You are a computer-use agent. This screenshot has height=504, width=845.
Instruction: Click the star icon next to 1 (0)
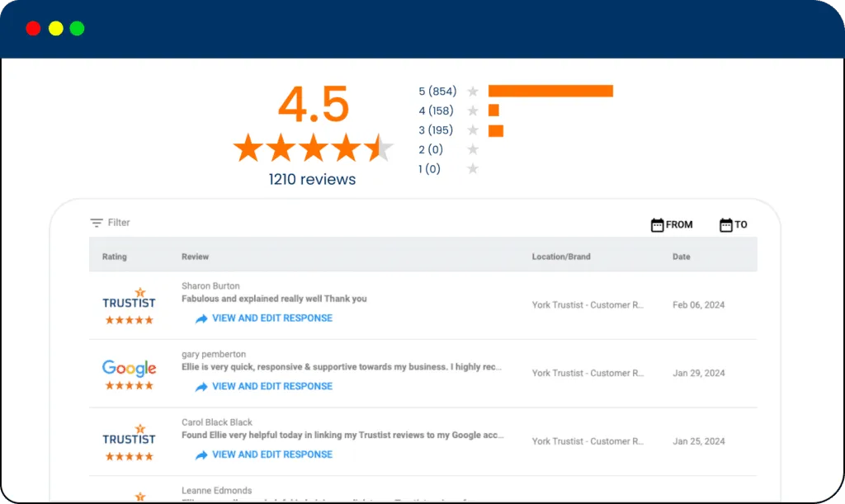[x=473, y=168]
